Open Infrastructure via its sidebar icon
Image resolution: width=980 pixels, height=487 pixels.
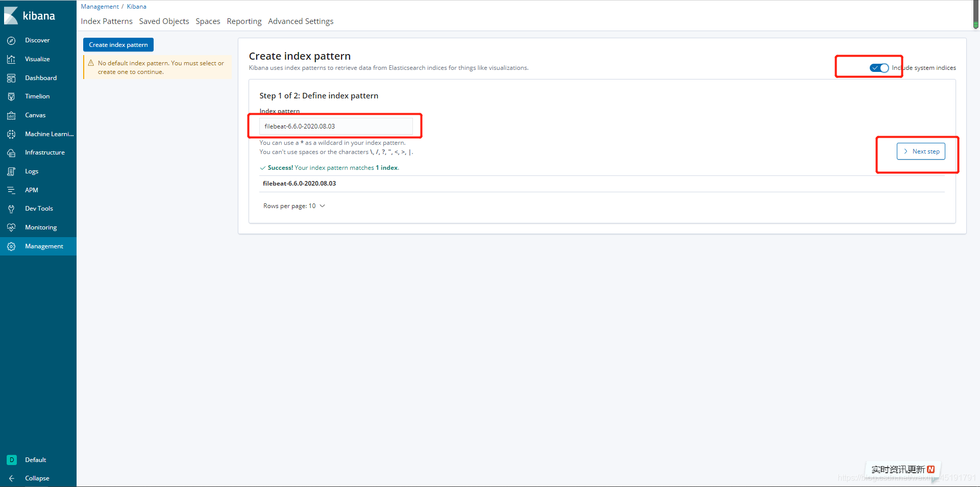[x=11, y=152]
